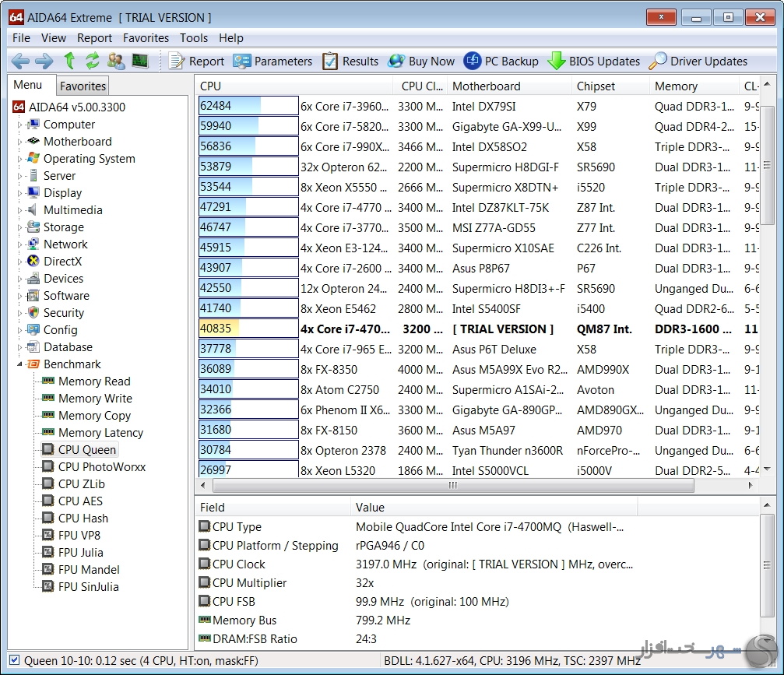Expand the Config tree node
Image resolution: width=784 pixels, height=675 pixels.
point(19,330)
